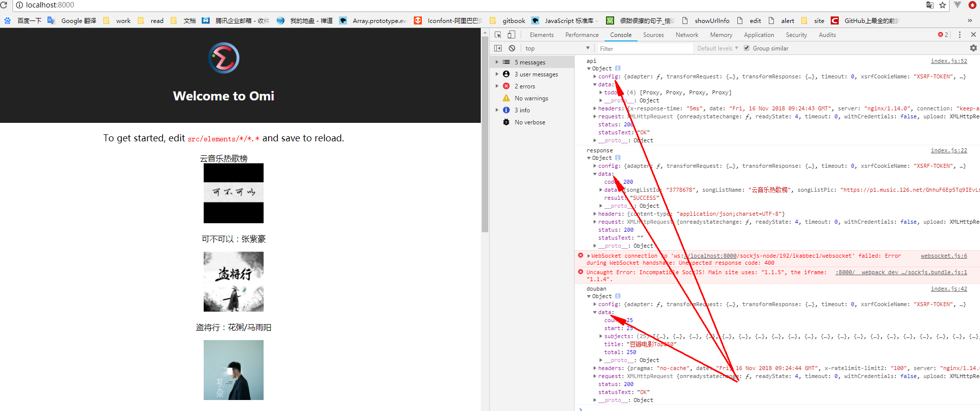The width and height of the screenshot is (980, 411).
Task: Toggle the device toolbar icon
Action: 511,34
